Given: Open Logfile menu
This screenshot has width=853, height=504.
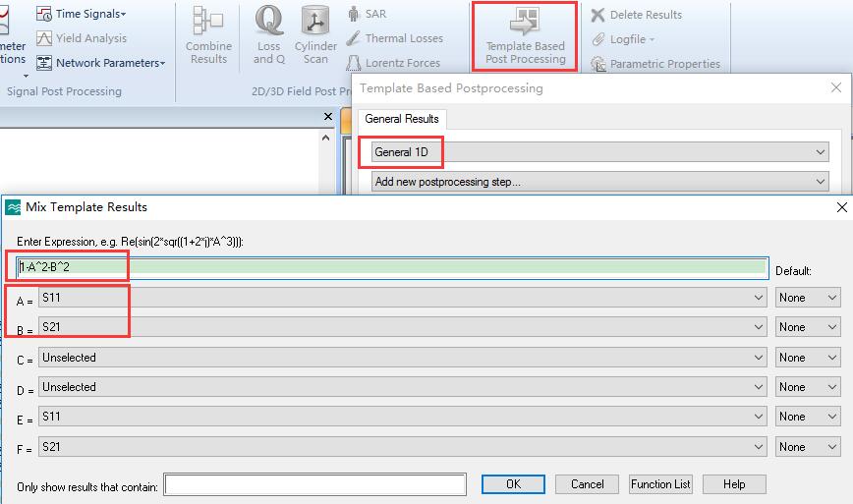Looking at the screenshot, I should 623,39.
